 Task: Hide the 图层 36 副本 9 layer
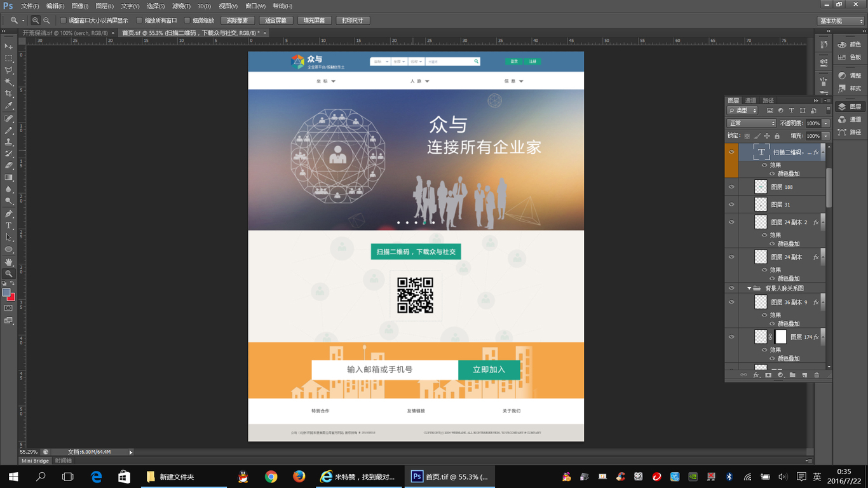731,302
